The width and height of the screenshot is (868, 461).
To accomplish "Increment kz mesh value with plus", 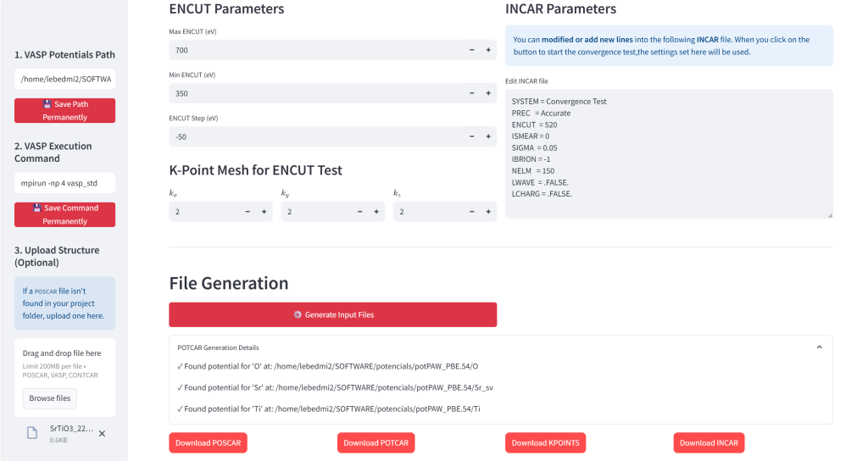I will [x=488, y=212].
